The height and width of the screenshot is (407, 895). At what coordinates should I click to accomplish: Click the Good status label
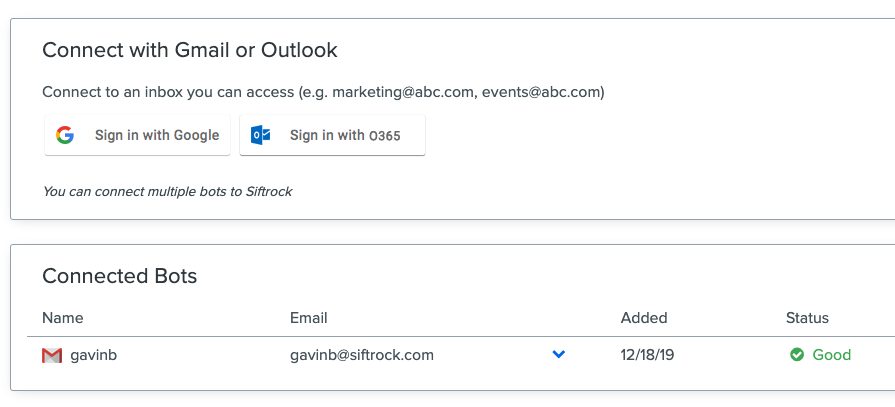832,355
